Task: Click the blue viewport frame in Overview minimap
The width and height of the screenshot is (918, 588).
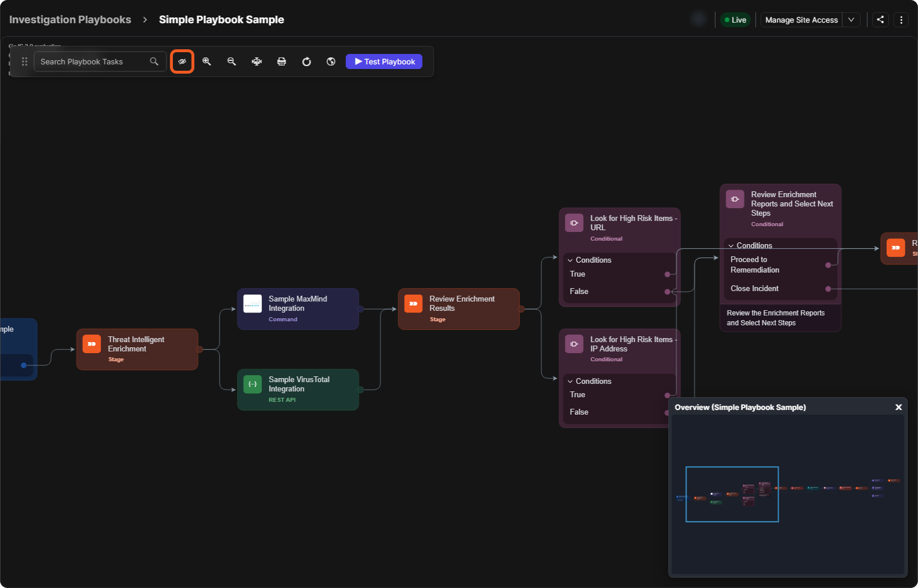Action: tap(732, 494)
